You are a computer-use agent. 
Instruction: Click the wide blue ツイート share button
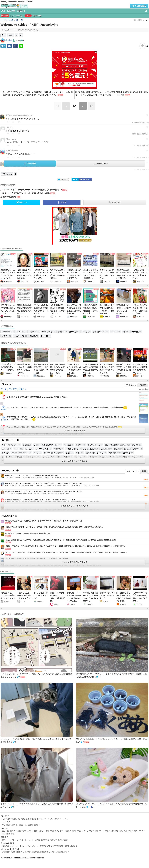coord(22,202)
